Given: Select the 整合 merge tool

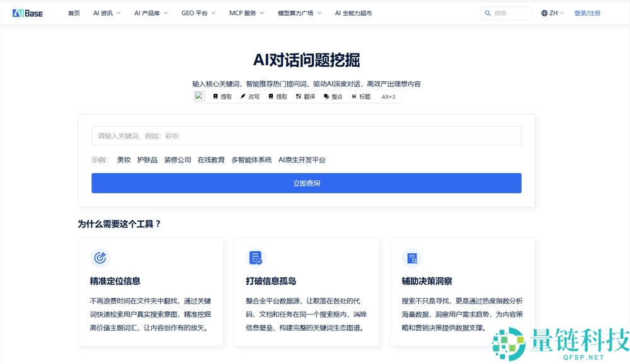Looking at the screenshot, I should [x=333, y=97].
